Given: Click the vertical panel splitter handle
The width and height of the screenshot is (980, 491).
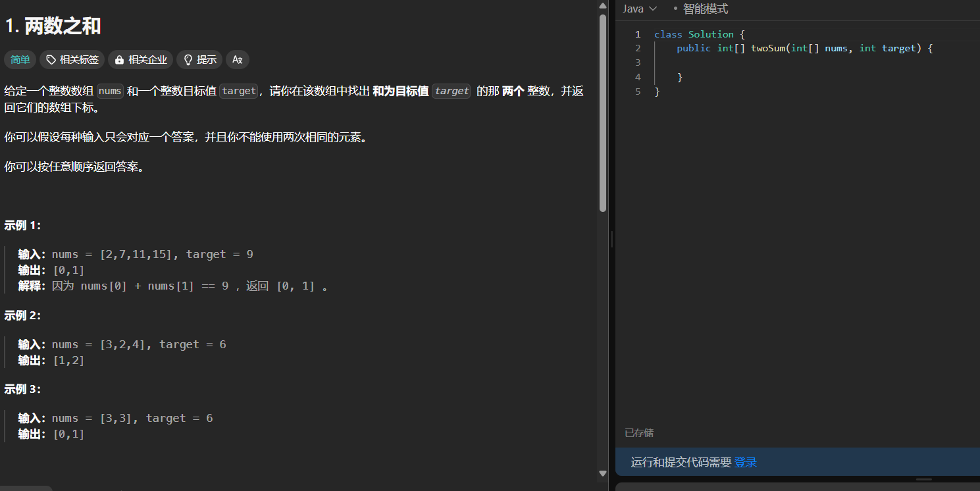Looking at the screenshot, I should (x=611, y=239).
